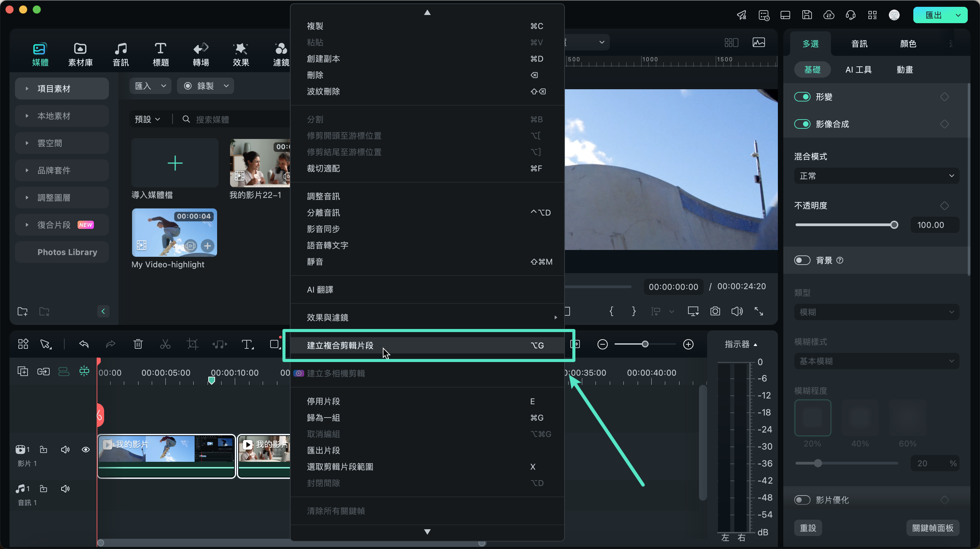This screenshot has height=549, width=980.
Task: Click the cloud upload icon in top bar
Action: click(829, 15)
